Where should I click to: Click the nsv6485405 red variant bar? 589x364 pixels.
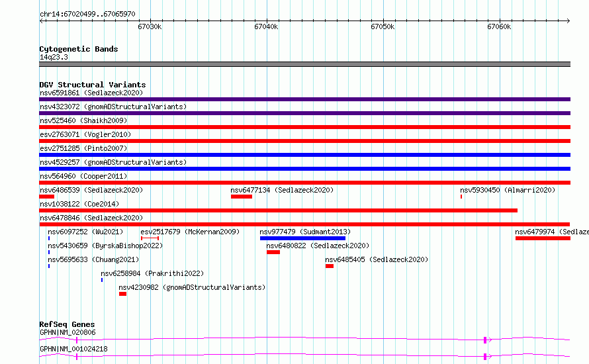click(330, 266)
